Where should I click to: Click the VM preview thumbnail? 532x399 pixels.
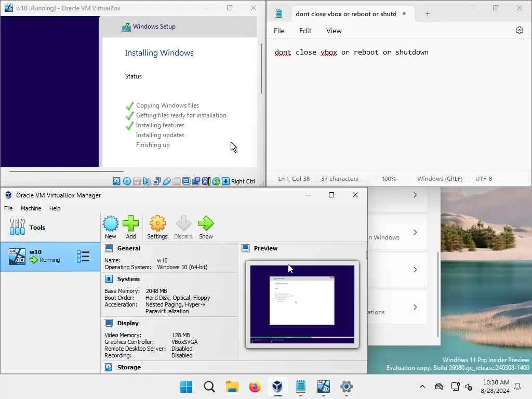[x=302, y=304]
